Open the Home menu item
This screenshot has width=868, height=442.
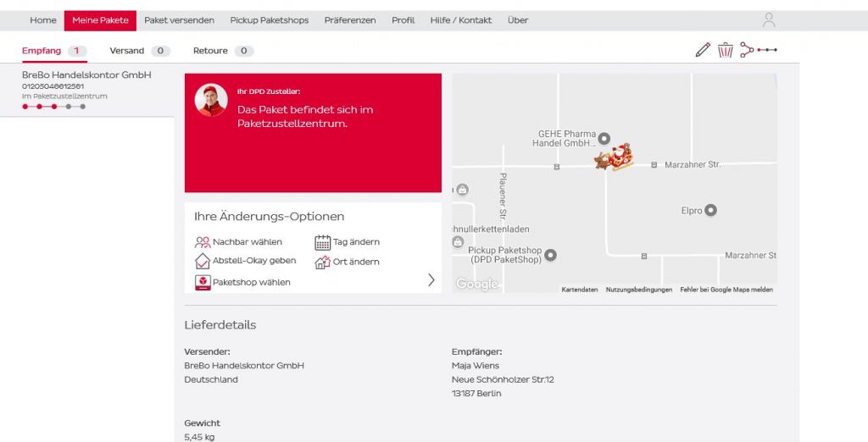[x=43, y=20]
